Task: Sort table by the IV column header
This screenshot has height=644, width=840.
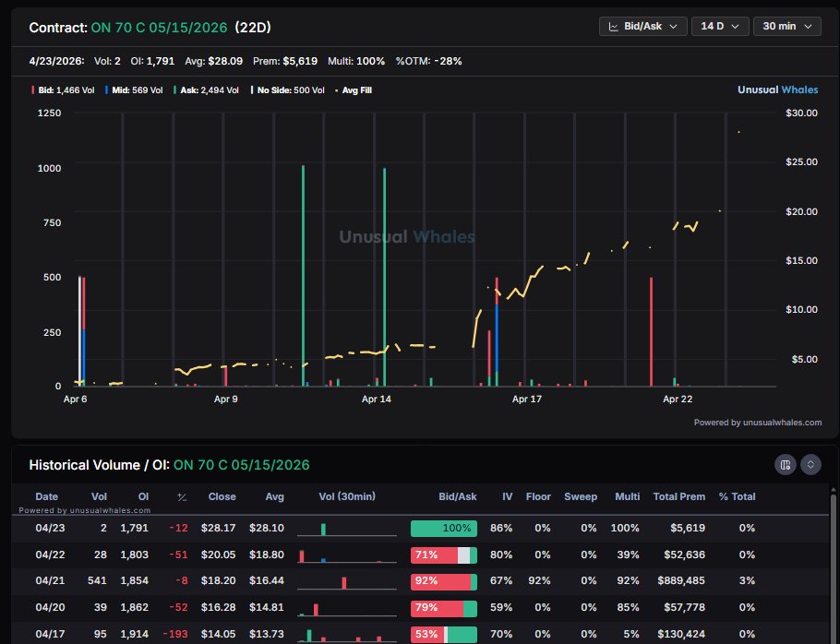Action: (x=507, y=496)
